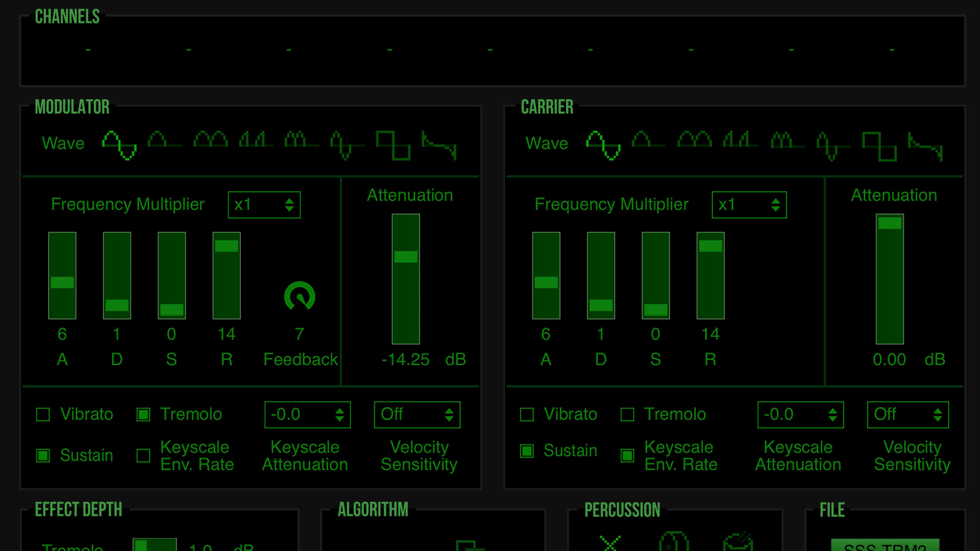This screenshot has height=551, width=980.
Task: Open Modulator Keyscale Attenuation dropdown
Action: (x=307, y=415)
